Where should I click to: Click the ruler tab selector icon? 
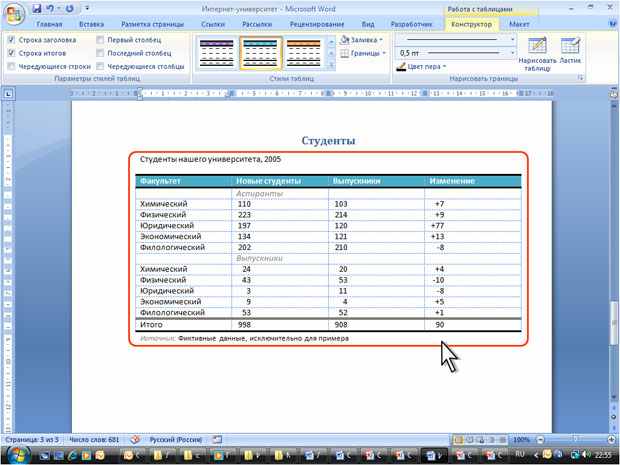(x=8, y=94)
